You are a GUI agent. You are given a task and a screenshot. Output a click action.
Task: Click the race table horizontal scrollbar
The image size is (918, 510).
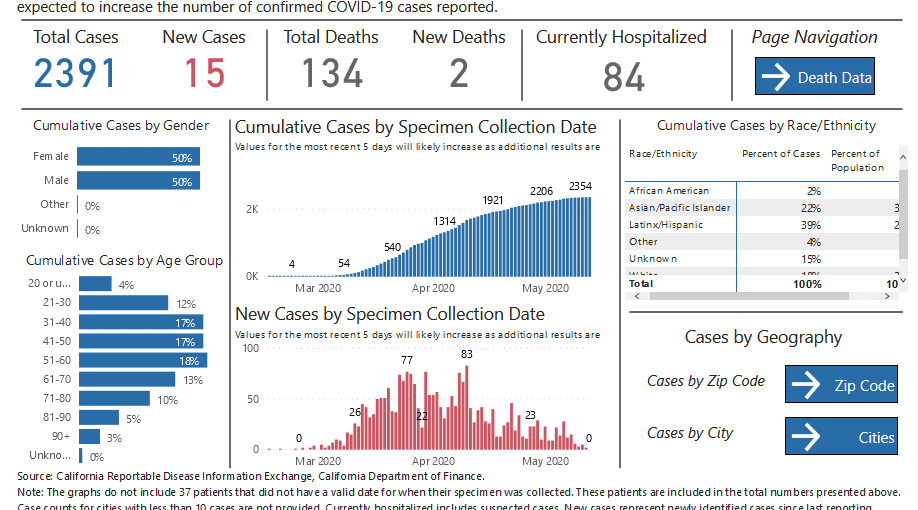click(x=749, y=296)
